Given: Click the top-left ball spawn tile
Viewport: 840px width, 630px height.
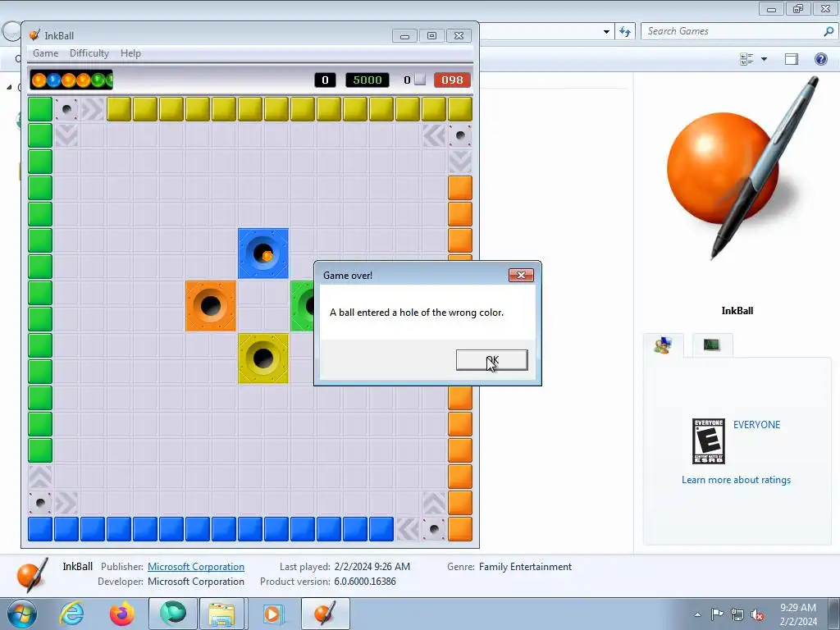Looking at the screenshot, I should click(x=66, y=109).
